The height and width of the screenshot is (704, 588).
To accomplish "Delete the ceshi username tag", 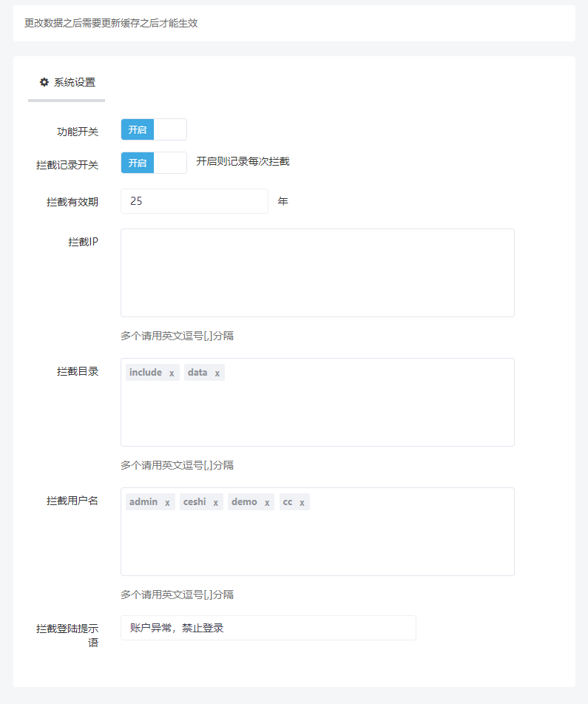I will pos(215,503).
